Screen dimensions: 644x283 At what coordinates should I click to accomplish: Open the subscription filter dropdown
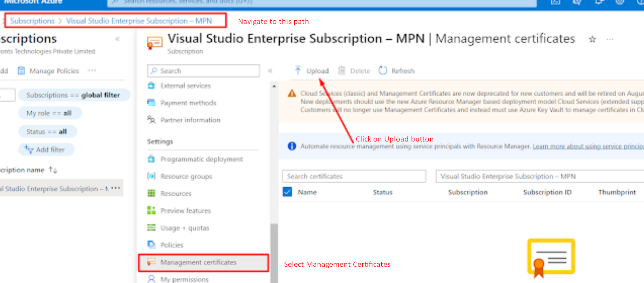[540, 176]
